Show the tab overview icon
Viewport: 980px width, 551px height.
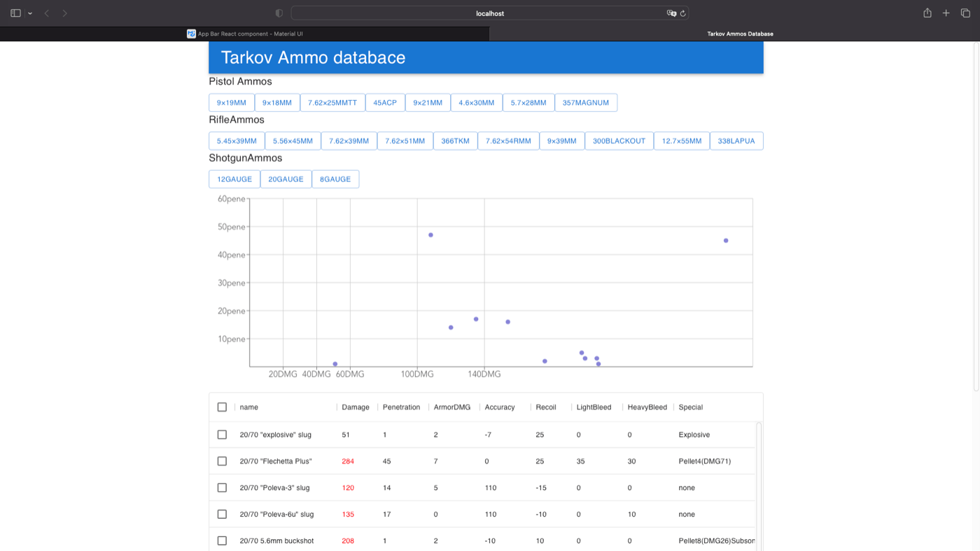(x=965, y=13)
